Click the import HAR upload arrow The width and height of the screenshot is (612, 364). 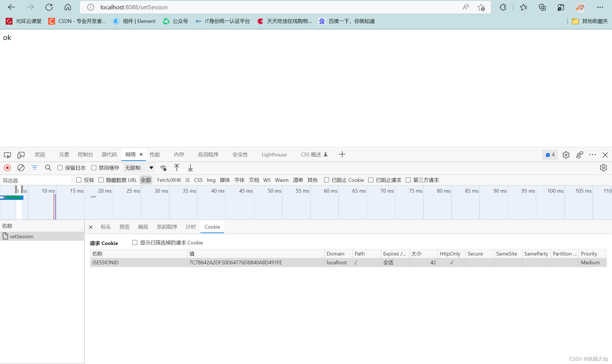click(x=177, y=168)
